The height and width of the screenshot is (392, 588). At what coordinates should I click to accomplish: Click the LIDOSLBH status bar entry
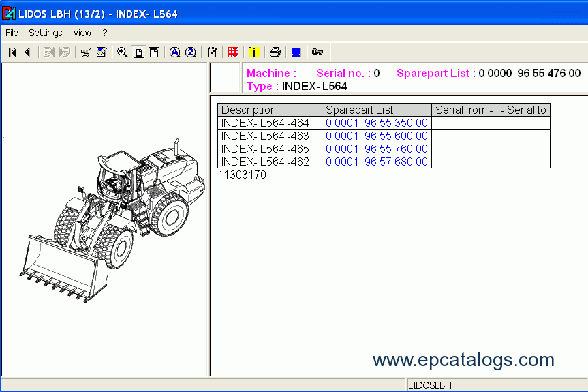coord(430,385)
